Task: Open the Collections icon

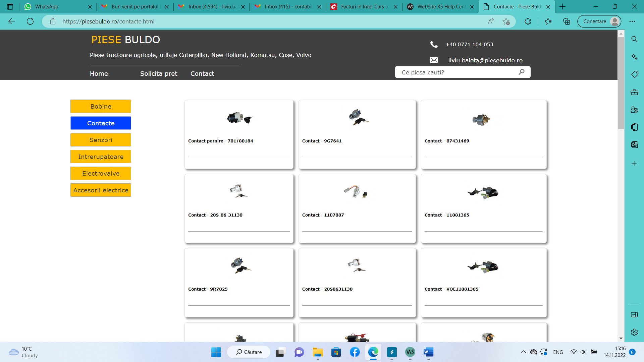Action: 567,21
